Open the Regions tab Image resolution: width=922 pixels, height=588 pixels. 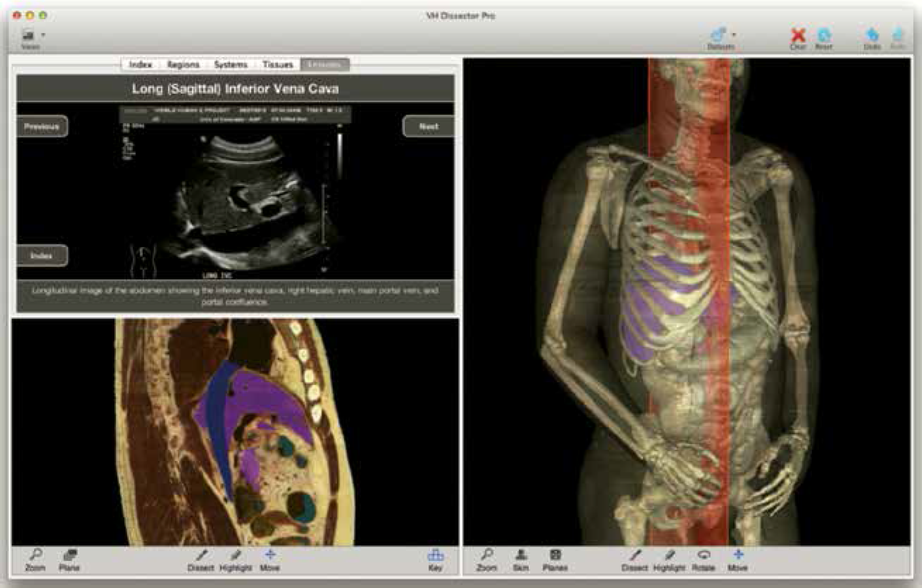click(183, 65)
